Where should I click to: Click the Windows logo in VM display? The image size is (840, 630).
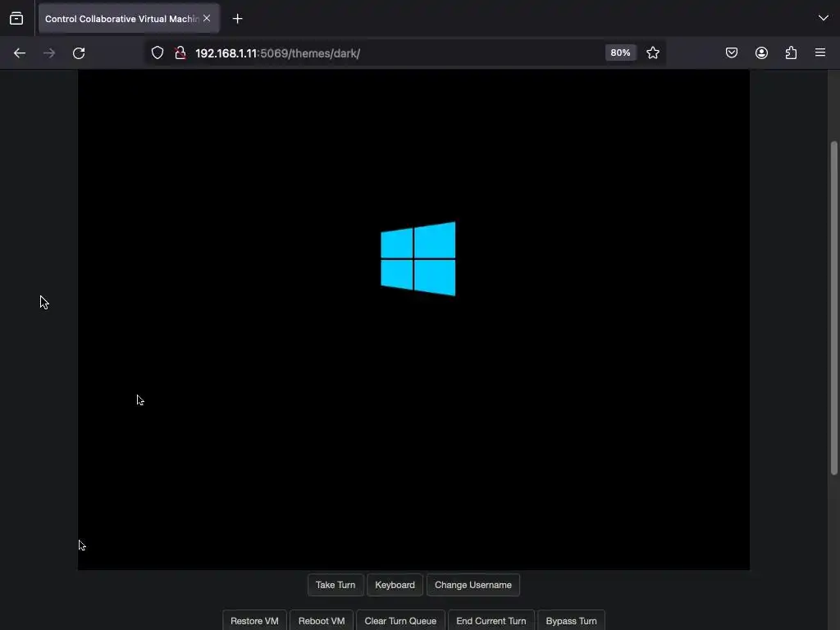(x=418, y=258)
